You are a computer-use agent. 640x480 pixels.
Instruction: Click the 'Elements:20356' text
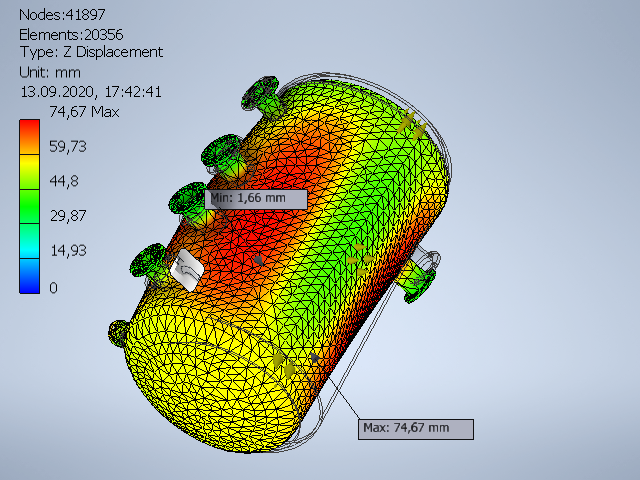[71, 35]
